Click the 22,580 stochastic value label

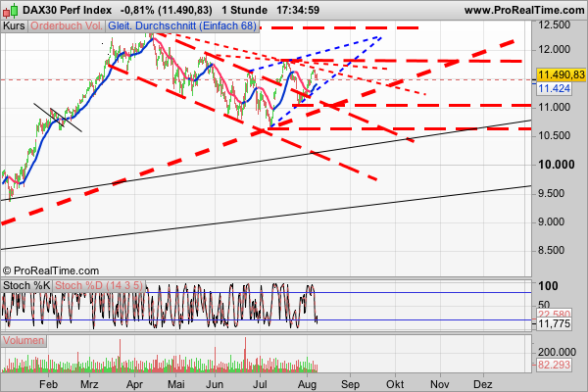pos(555,314)
